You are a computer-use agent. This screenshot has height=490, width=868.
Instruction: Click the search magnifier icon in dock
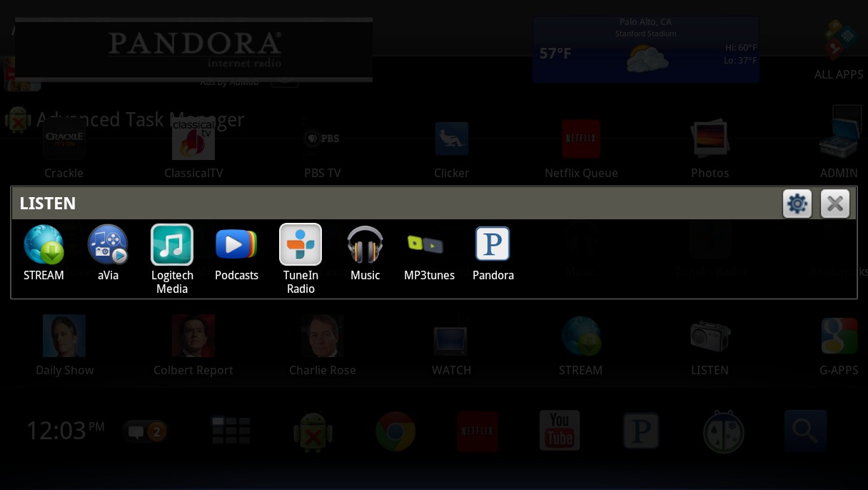[x=805, y=431]
